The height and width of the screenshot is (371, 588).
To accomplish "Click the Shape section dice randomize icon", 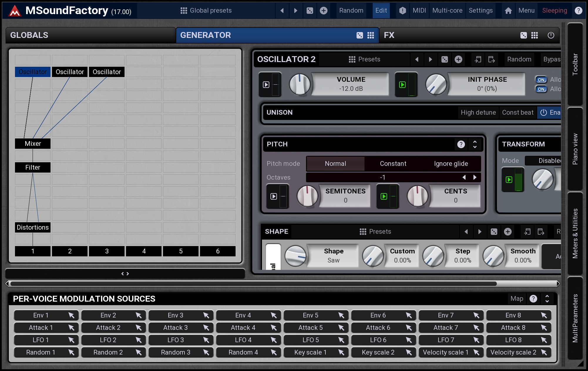I will point(494,232).
